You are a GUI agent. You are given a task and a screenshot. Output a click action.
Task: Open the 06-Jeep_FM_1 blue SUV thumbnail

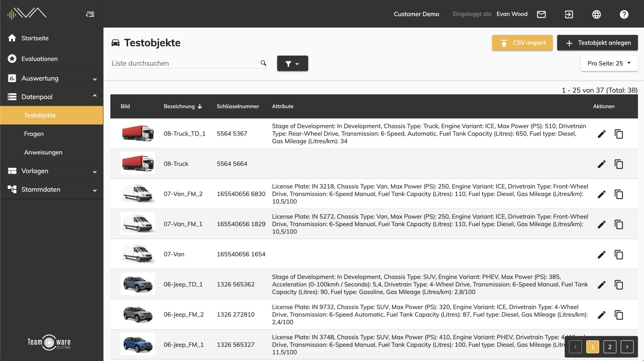tap(138, 344)
